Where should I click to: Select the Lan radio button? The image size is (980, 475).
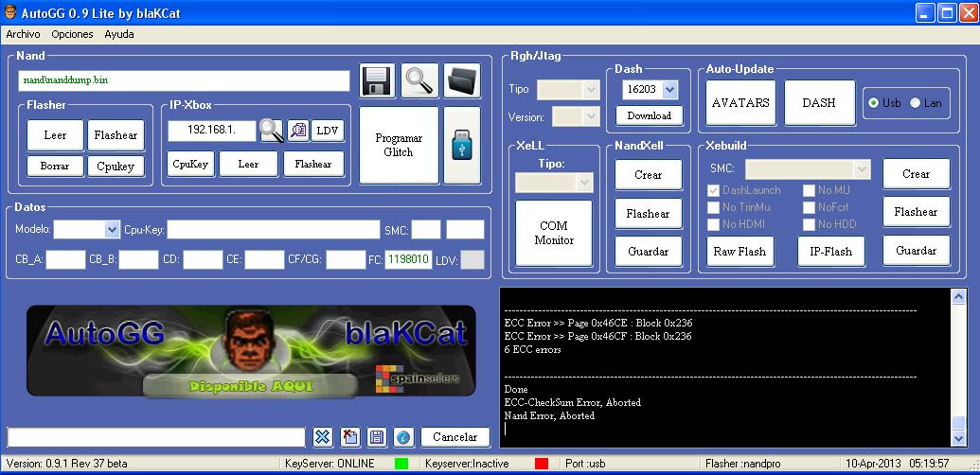coord(915,103)
